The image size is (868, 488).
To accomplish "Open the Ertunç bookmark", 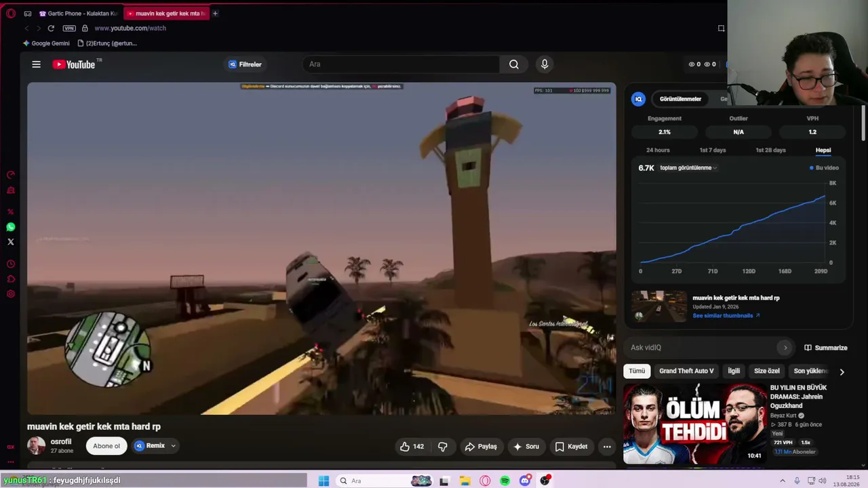I will [x=107, y=43].
